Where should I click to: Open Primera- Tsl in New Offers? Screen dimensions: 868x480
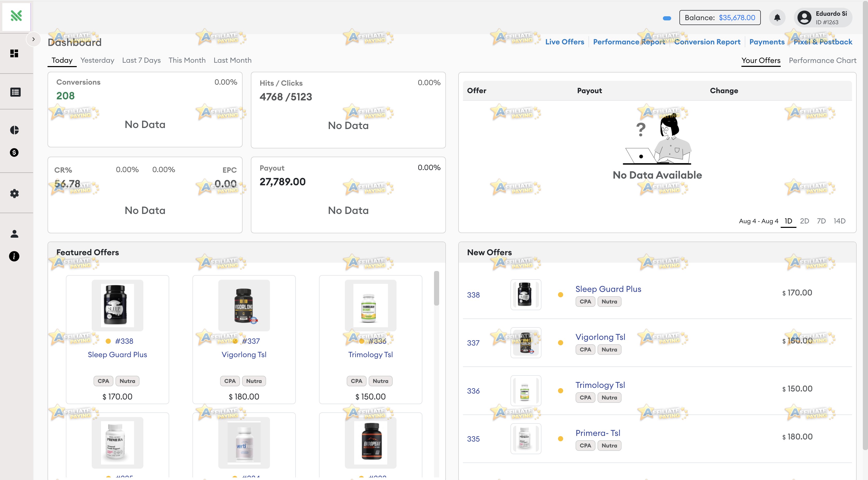598,433
